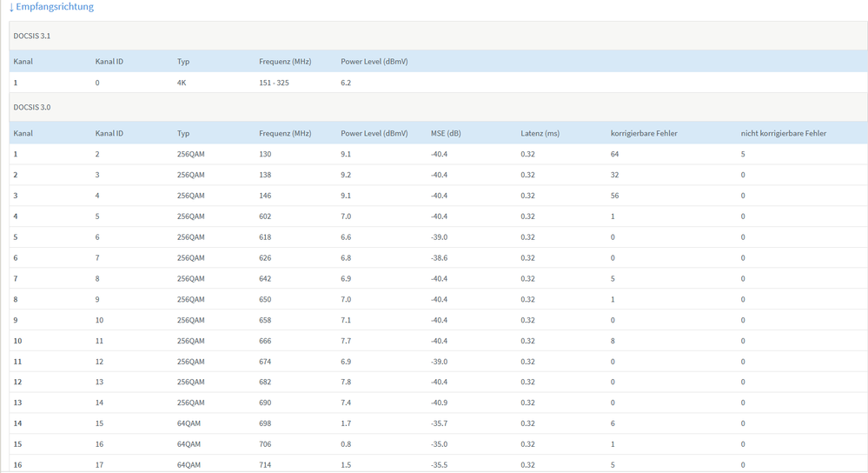This screenshot has height=473, width=868.
Task: Click the korrigierbare Fehler column header
Action: pyautogui.click(x=644, y=134)
